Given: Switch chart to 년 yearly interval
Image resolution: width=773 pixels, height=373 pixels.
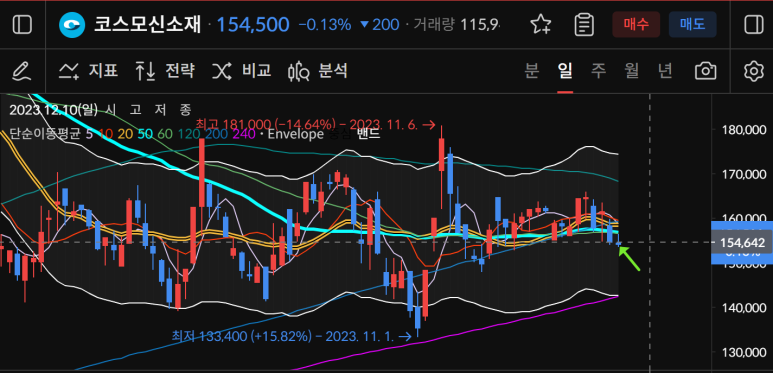Looking at the screenshot, I should click(x=665, y=71).
